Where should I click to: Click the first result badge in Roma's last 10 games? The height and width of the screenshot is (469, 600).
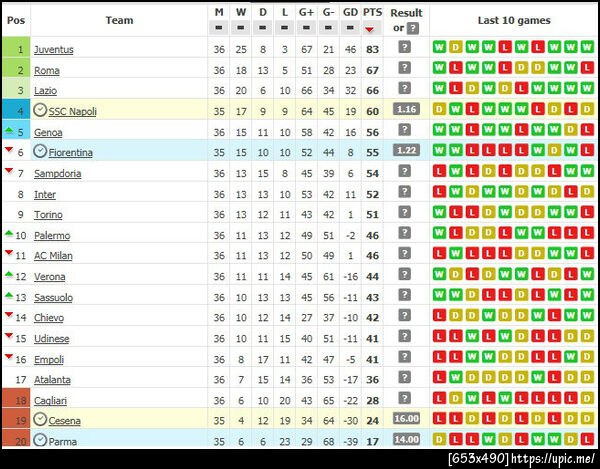pyautogui.click(x=439, y=70)
